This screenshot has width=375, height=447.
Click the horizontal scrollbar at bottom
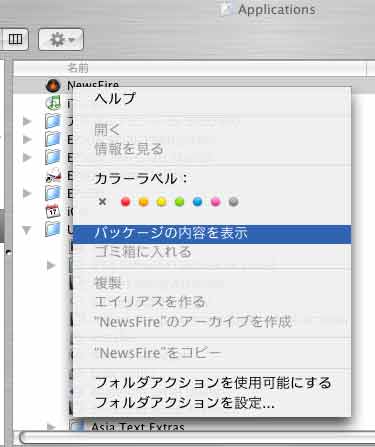197,438
